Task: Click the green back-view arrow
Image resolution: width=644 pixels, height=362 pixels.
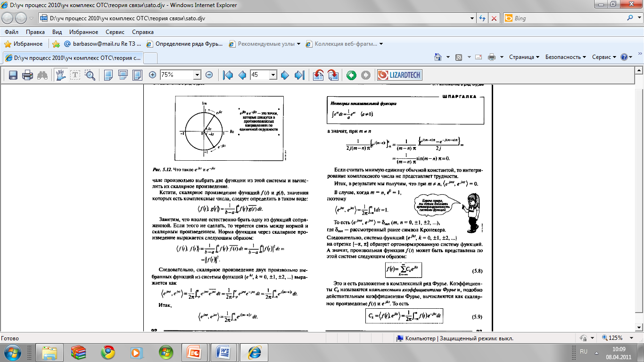Action: [x=351, y=75]
